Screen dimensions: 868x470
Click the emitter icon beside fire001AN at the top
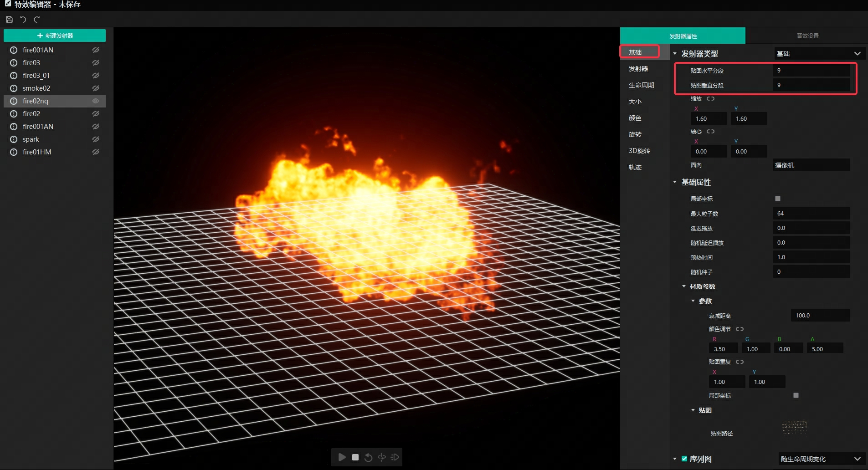click(x=14, y=50)
